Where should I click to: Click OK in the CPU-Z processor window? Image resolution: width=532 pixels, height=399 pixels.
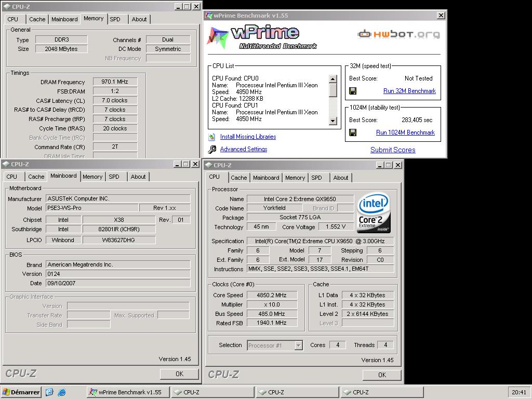tap(382, 375)
